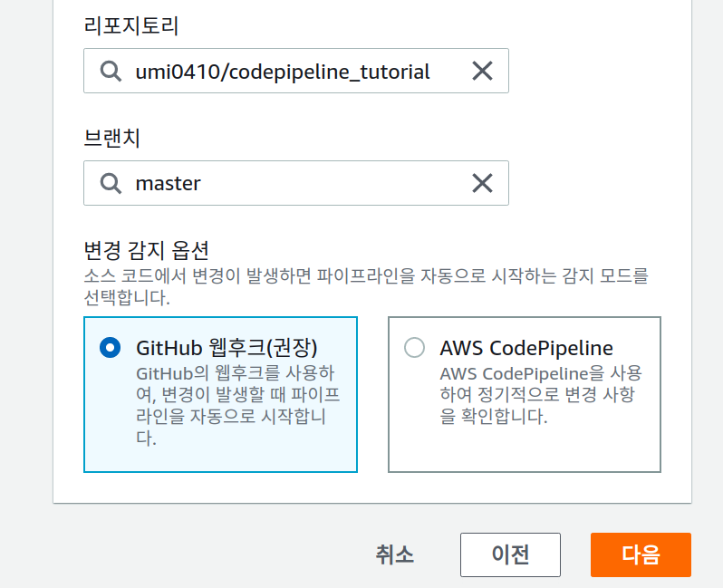This screenshot has width=723, height=588.
Task: Click inside the umi0410/codepipeline_tutorial repository input
Action: 296,71
